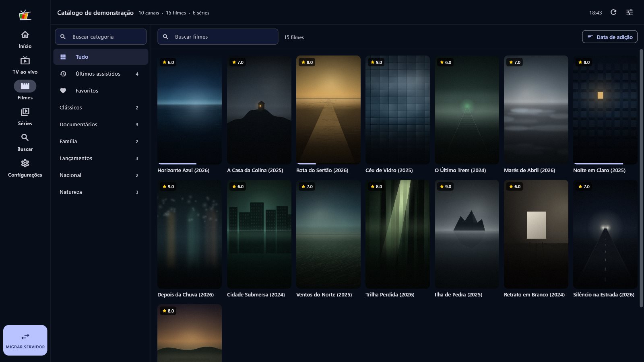
Task: Open Silêncio na Estrada poster
Action: [605, 234]
